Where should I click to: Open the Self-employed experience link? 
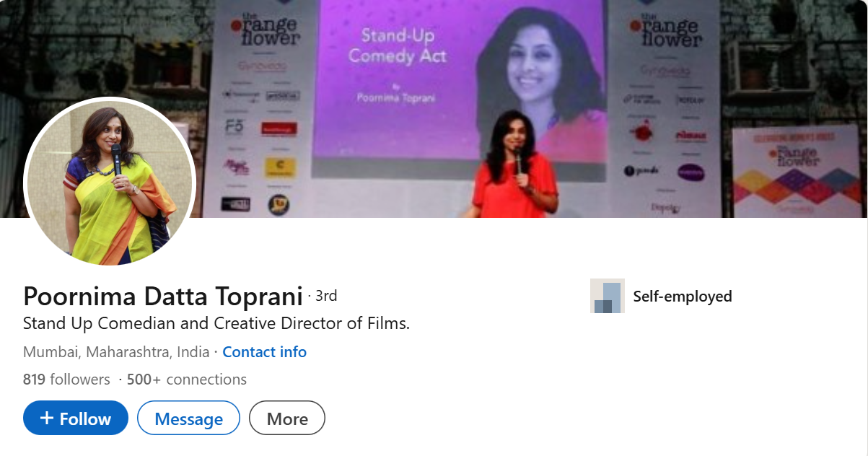[x=683, y=296]
